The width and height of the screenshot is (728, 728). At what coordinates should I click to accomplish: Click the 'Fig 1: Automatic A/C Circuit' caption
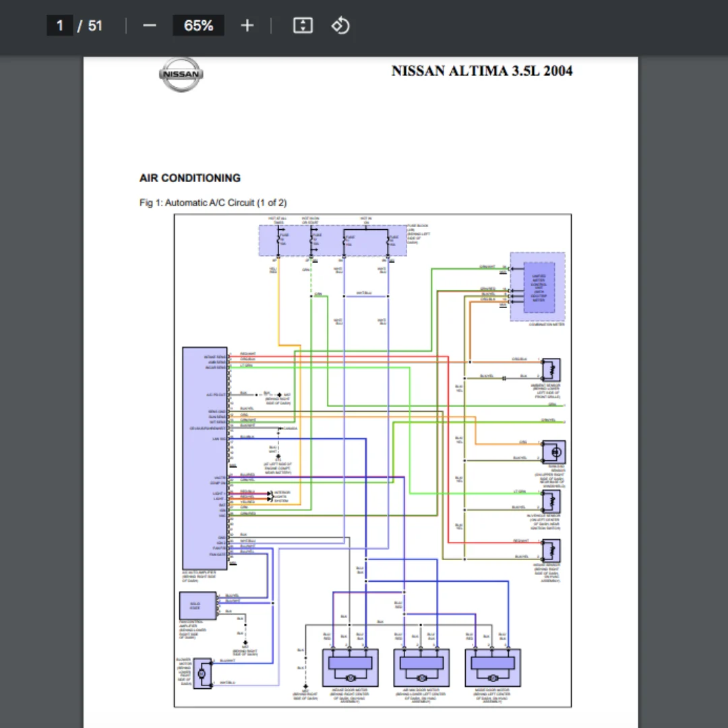213,203
